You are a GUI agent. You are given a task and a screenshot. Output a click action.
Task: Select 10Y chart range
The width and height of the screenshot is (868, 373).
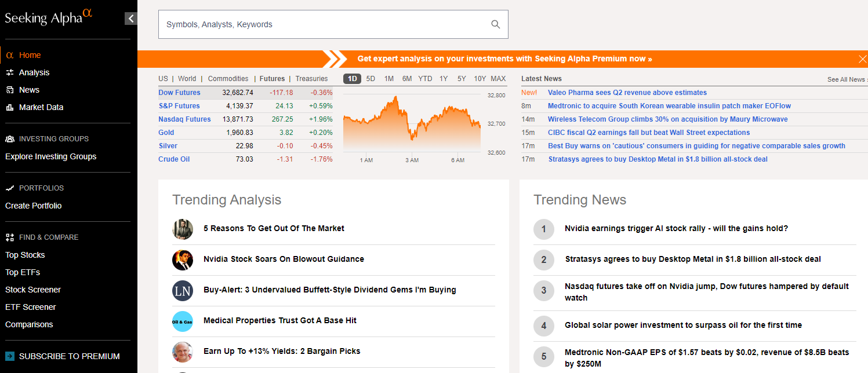pyautogui.click(x=480, y=79)
